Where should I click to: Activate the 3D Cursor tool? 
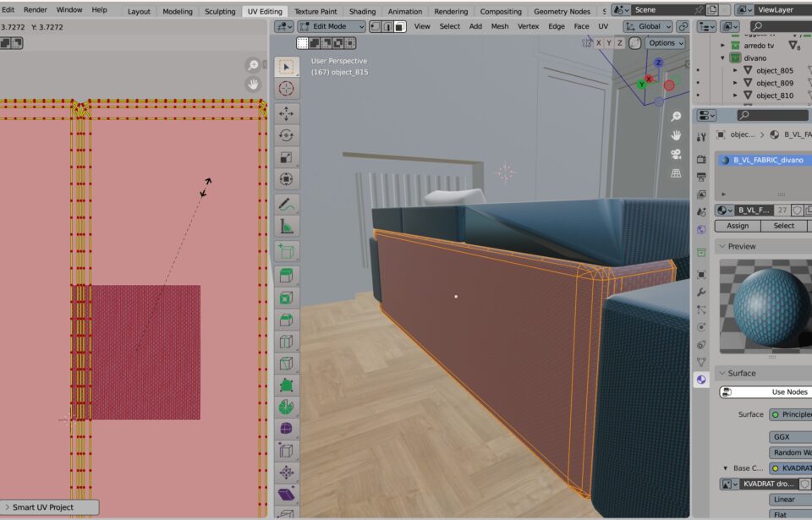point(286,88)
